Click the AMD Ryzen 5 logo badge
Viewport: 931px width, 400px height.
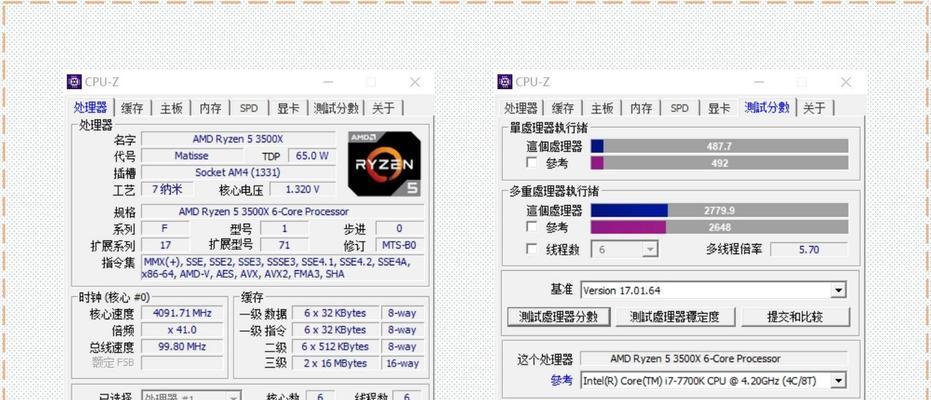click(384, 164)
